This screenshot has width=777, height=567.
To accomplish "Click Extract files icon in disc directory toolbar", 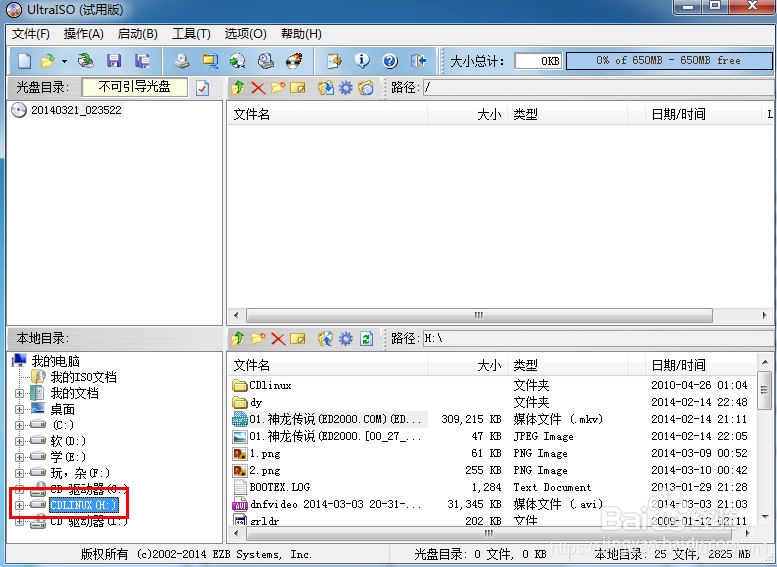I will tap(326, 88).
